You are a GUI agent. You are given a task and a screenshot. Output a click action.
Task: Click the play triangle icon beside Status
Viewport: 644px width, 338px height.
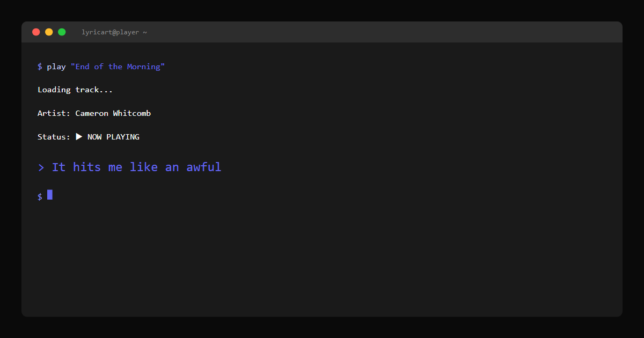click(x=78, y=137)
